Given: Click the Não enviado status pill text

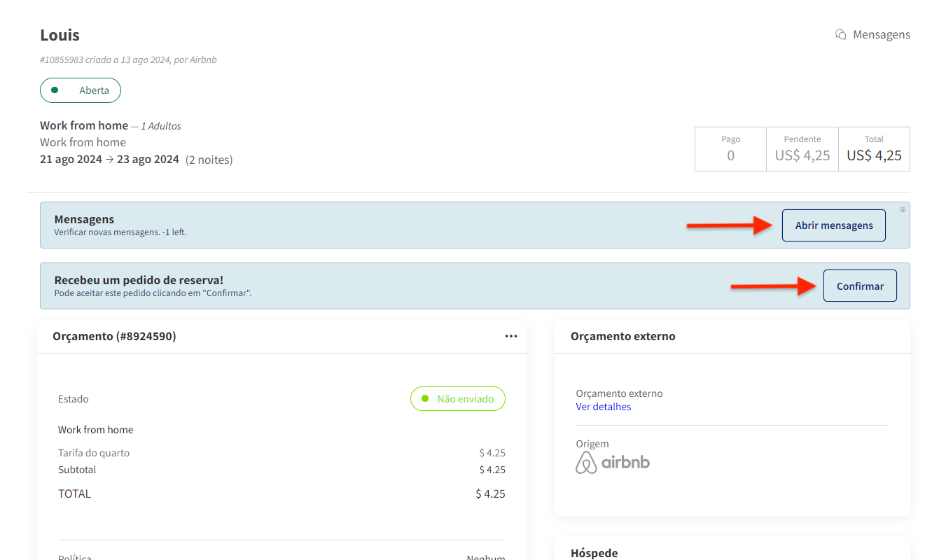Looking at the screenshot, I should click(x=465, y=399).
